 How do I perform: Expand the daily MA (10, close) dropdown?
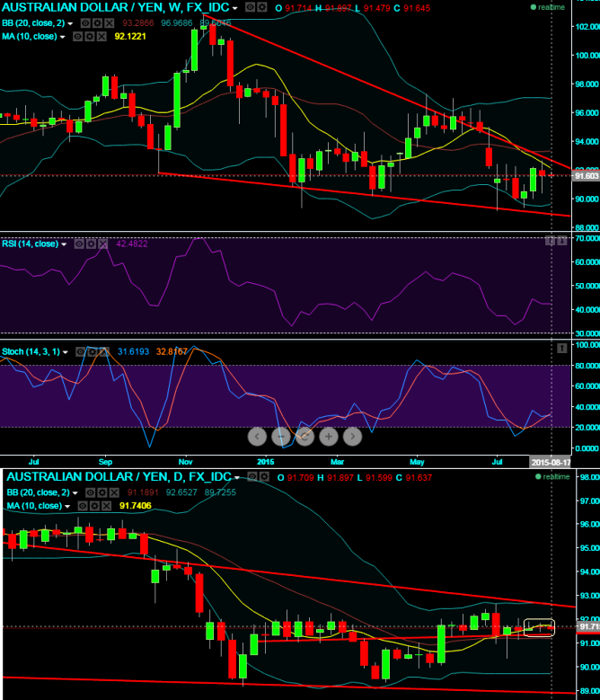[x=67, y=506]
